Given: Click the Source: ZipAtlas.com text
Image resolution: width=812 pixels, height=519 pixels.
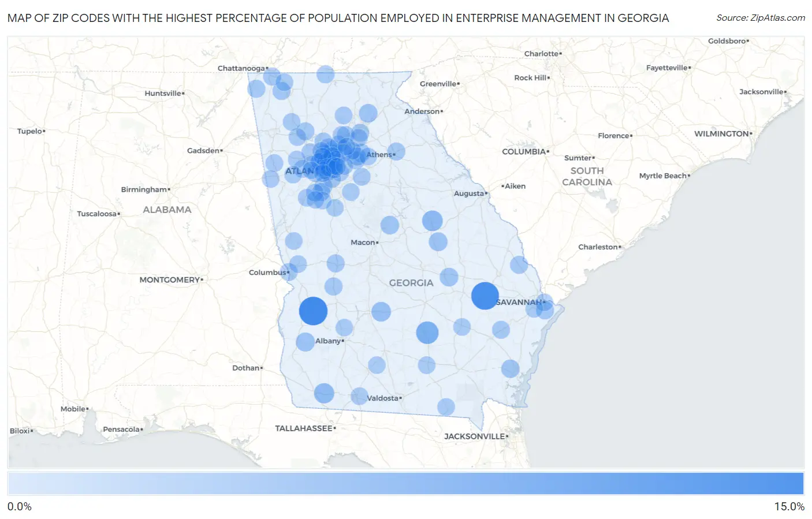Looking at the screenshot, I should coord(761,18).
